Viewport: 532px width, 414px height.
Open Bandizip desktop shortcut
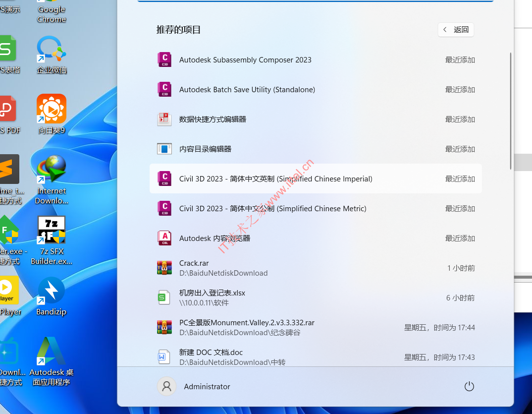coord(52,296)
